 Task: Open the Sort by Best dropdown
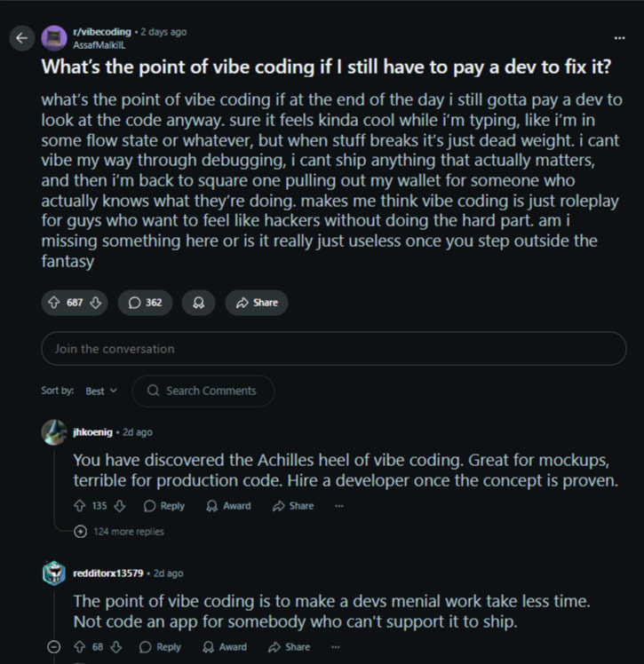pyautogui.click(x=101, y=391)
